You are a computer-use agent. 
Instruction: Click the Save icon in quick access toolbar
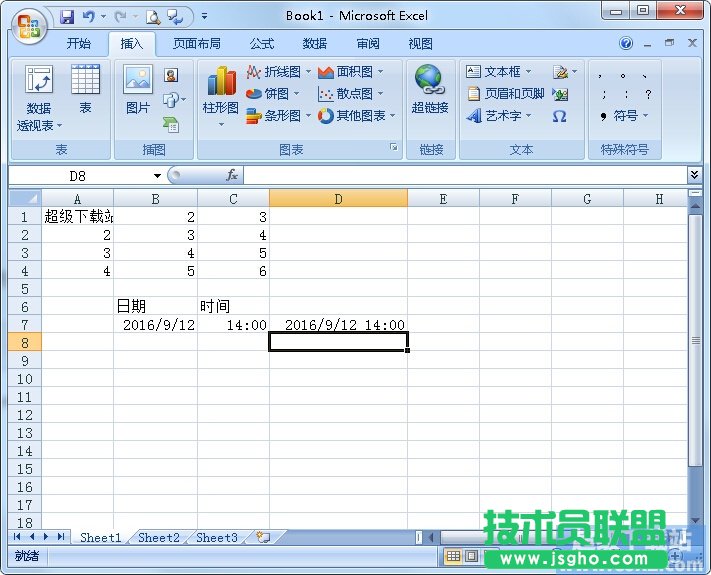click(68, 16)
